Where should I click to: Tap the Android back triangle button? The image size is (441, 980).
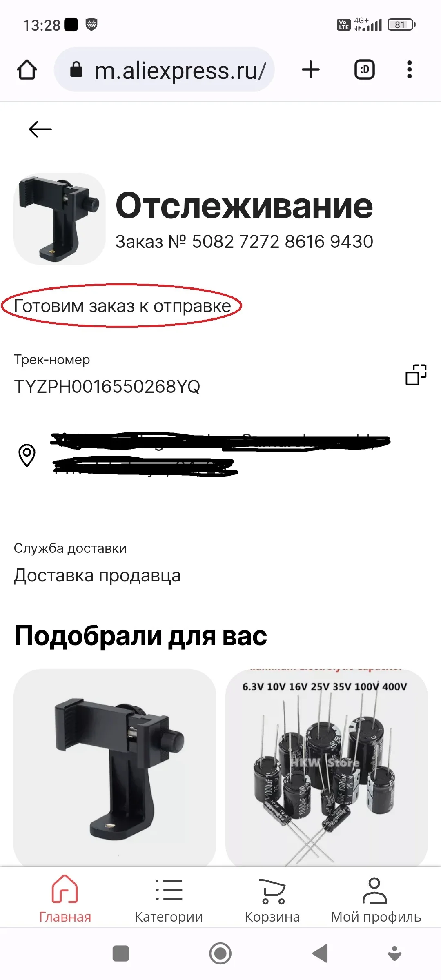(320, 954)
